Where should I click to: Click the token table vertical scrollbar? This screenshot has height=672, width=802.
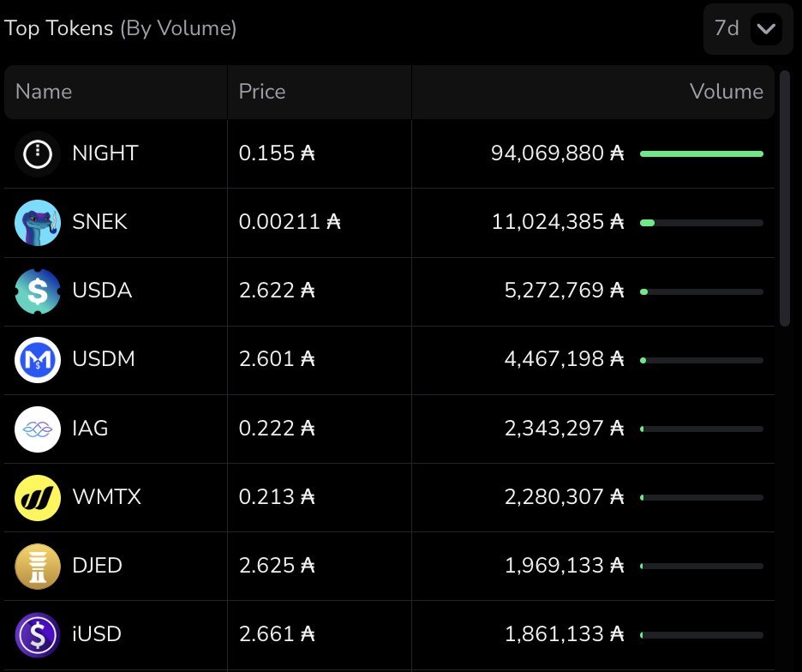785,199
